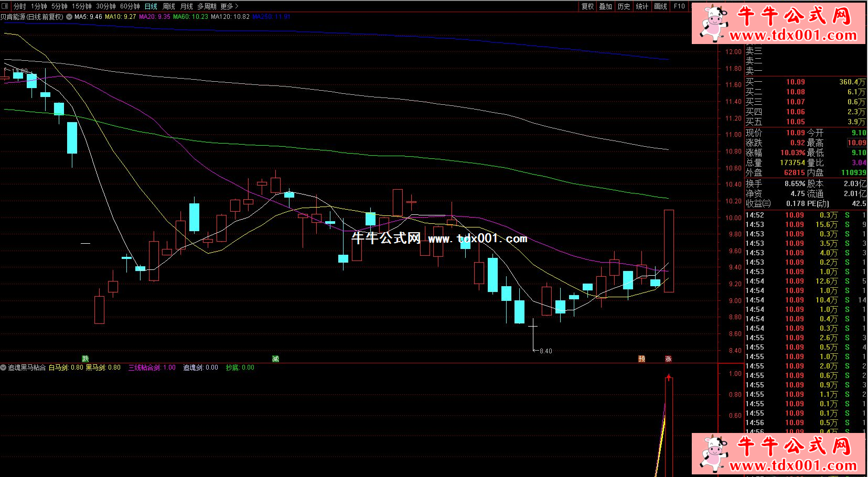Click the latest large red limit-up candlestick
868x477 pixels.
point(669,251)
